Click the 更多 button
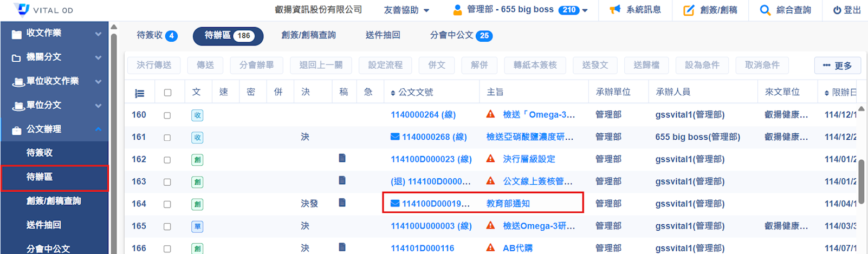 point(837,66)
